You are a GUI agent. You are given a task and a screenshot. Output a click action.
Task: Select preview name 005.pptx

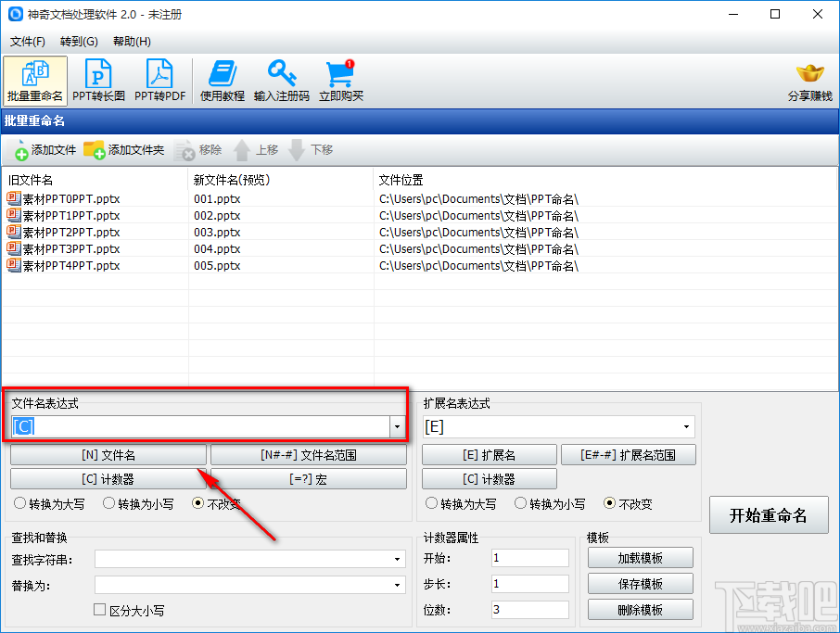click(217, 265)
